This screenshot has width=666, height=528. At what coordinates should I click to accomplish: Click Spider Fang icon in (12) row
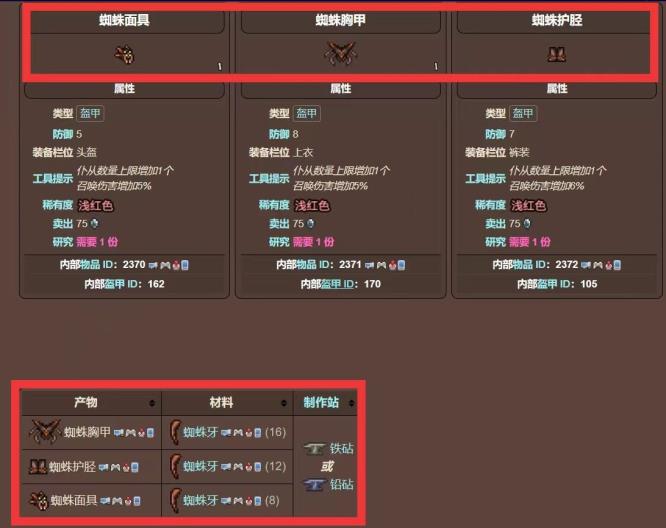pyautogui.click(x=175, y=466)
